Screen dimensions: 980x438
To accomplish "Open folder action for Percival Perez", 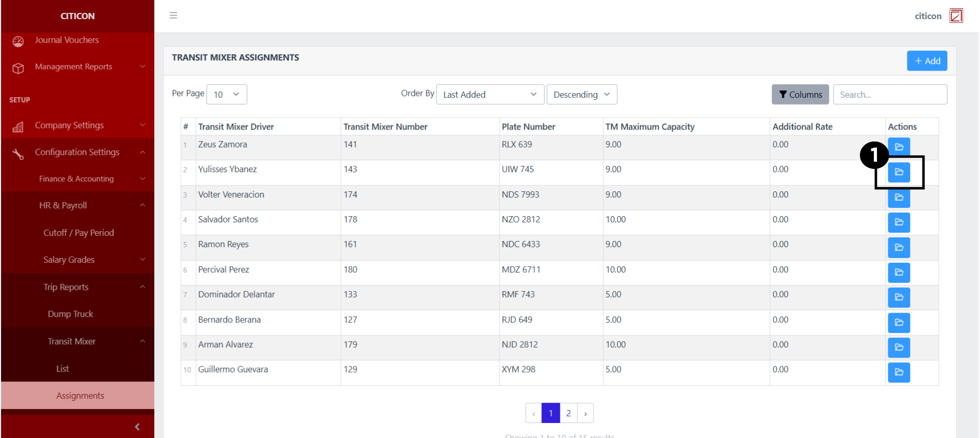I will coord(899,272).
